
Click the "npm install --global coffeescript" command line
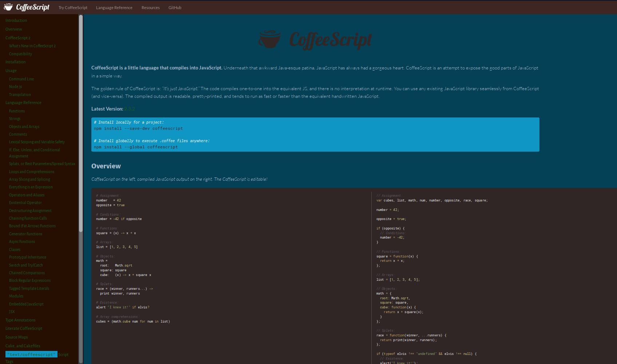coord(136,147)
